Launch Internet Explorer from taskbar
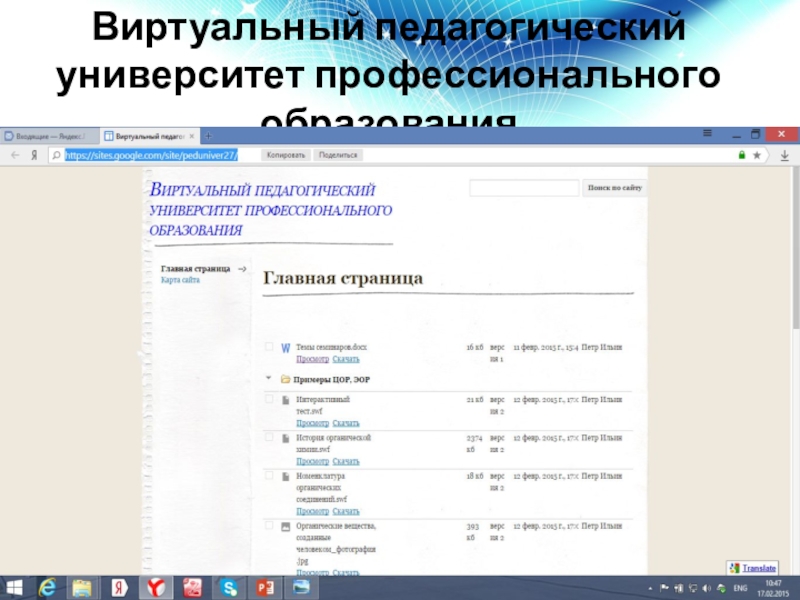 (47, 588)
